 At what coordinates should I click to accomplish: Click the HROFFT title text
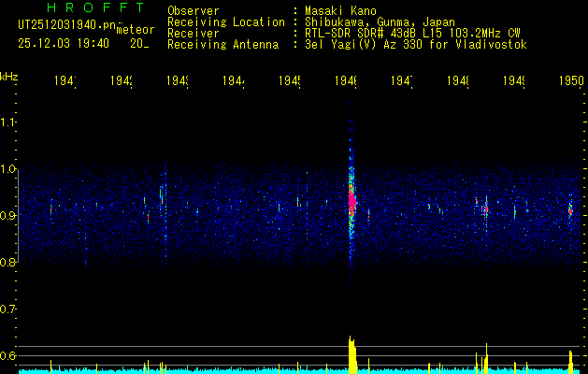click(96, 7)
